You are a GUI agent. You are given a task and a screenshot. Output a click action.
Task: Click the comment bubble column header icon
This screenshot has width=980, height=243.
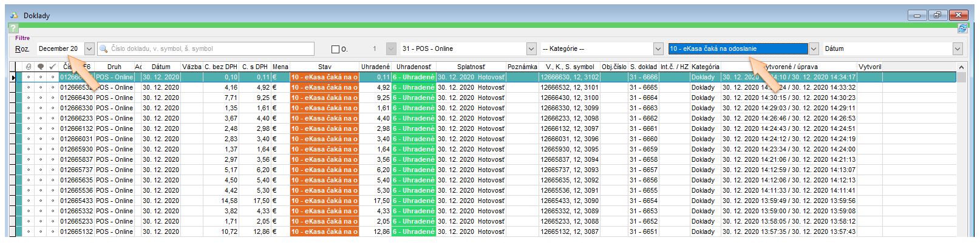[x=40, y=67]
